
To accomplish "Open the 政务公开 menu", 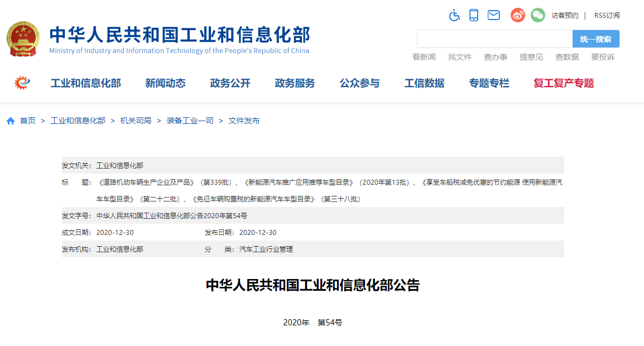I will (230, 83).
